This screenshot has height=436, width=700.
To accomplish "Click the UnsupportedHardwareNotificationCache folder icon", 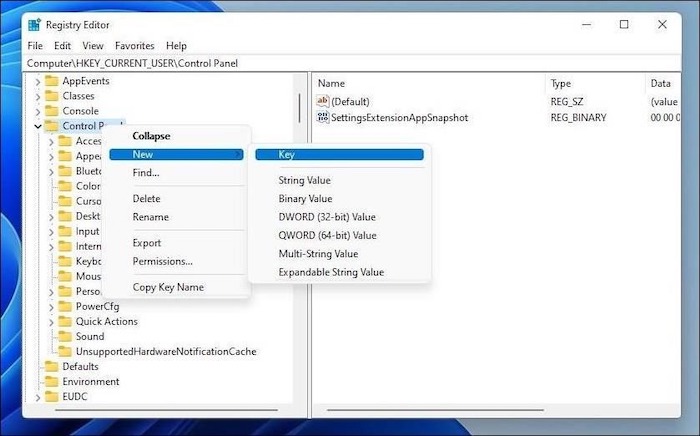I will (65, 351).
